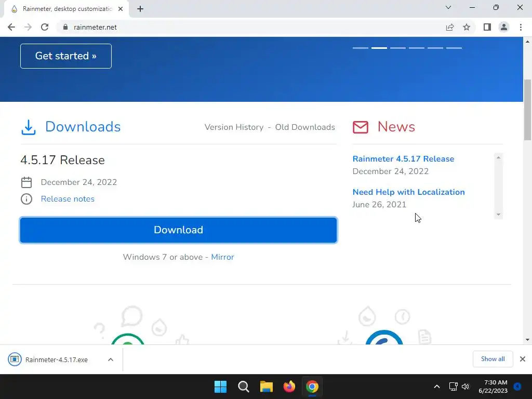View site info via the lock icon
Viewport: 532px width, 399px height.
(65, 27)
